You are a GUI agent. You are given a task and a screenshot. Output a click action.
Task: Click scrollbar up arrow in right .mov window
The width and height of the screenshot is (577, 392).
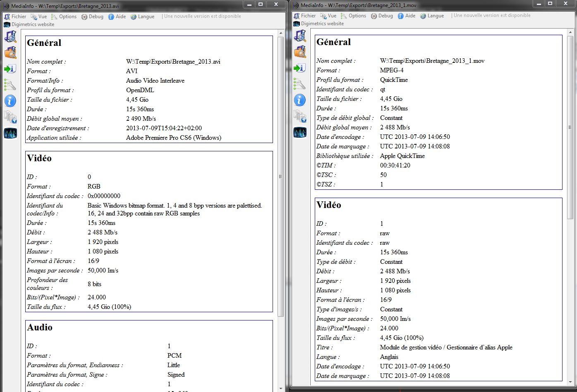point(570,32)
